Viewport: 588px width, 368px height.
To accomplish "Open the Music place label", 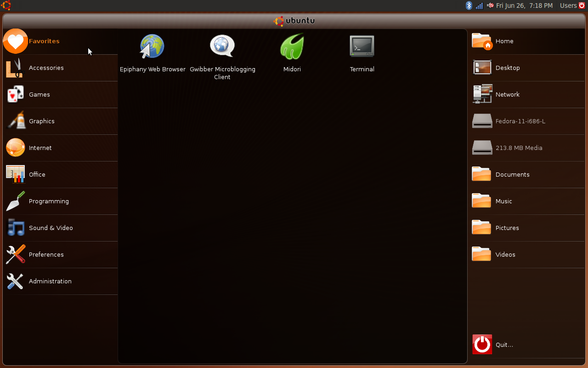I will [x=504, y=201].
